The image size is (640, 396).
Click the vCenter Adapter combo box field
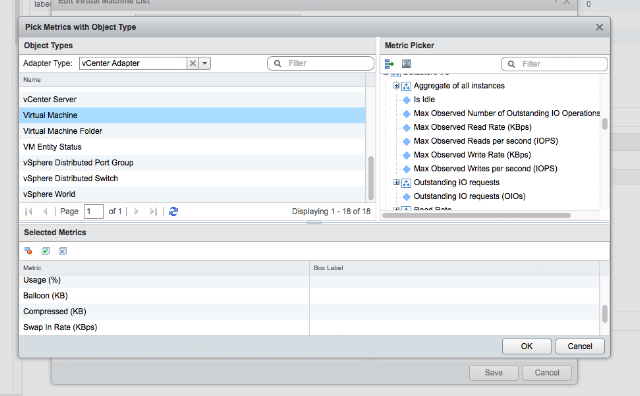(x=133, y=63)
